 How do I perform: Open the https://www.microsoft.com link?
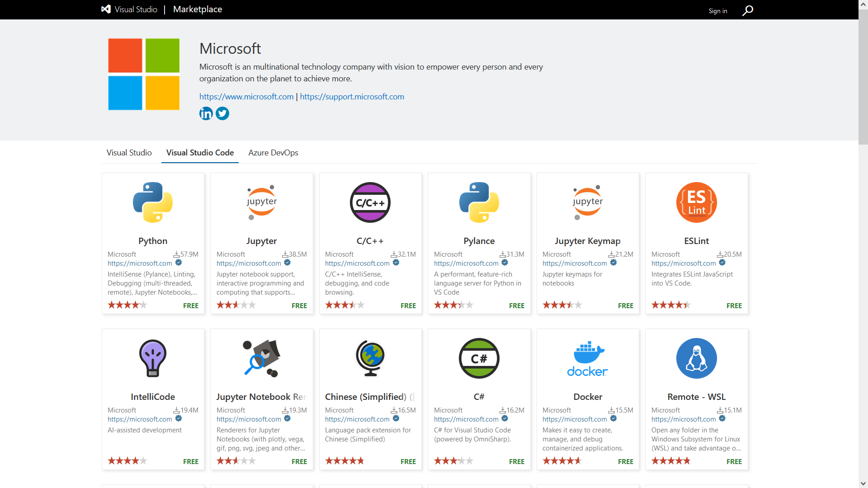pos(246,97)
